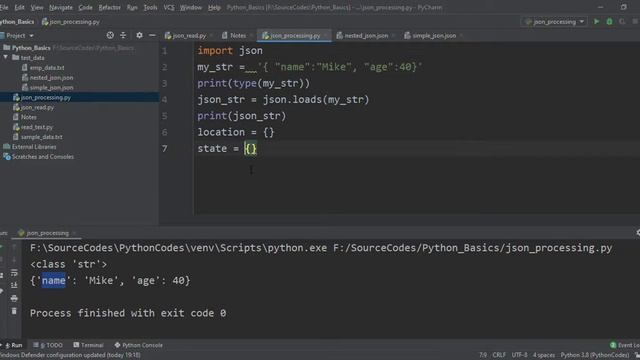Open the Code menu
This screenshot has width=640, height=360.
85,7
